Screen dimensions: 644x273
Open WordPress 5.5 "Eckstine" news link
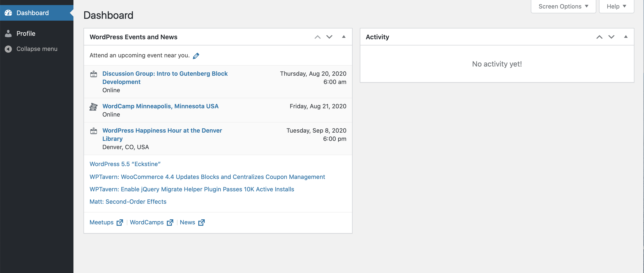click(125, 164)
